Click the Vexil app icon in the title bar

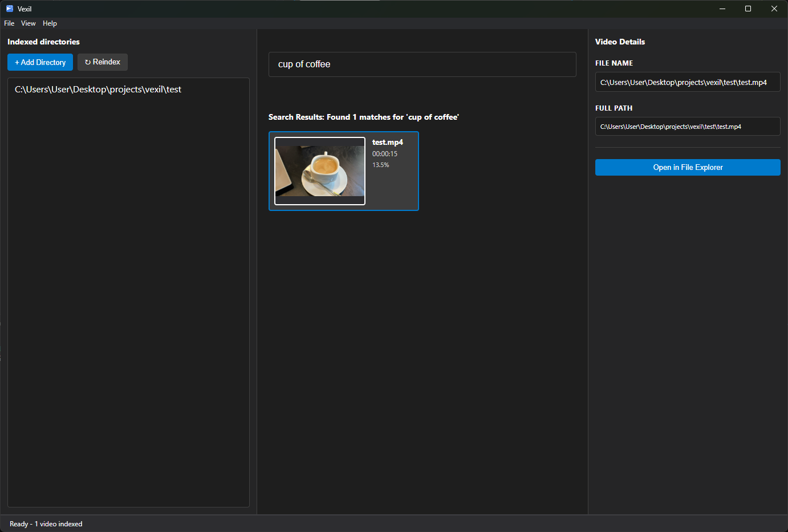pyautogui.click(x=9, y=8)
